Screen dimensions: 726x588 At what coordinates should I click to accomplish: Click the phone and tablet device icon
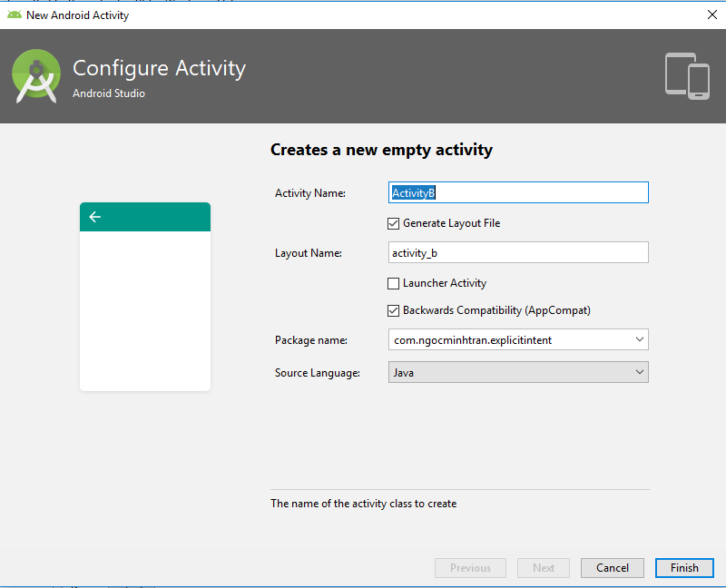[687, 75]
